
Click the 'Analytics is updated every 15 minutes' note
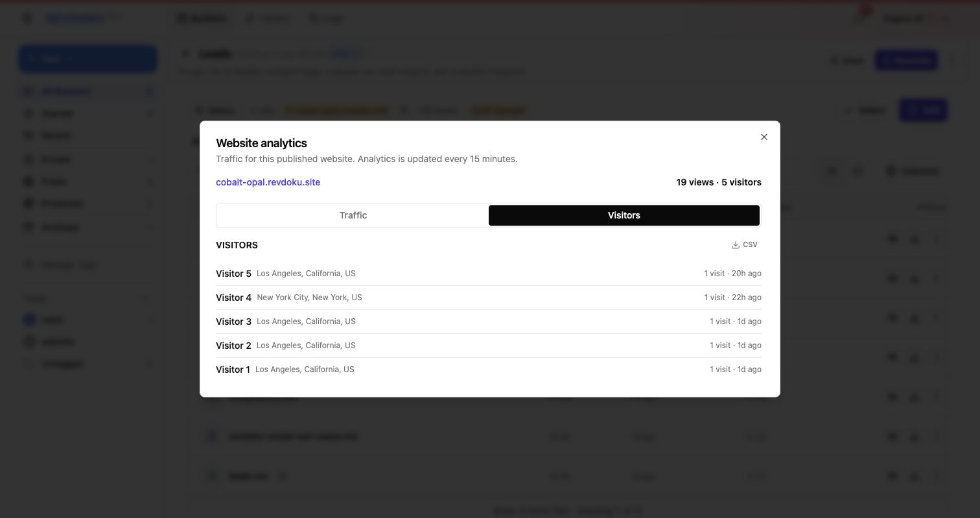click(x=437, y=159)
